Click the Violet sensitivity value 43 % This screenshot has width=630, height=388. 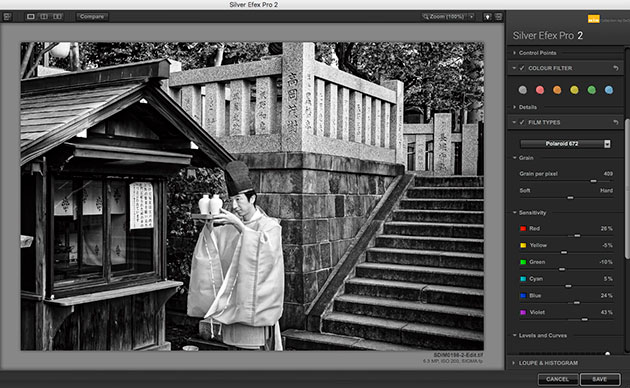click(x=606, y=312)
